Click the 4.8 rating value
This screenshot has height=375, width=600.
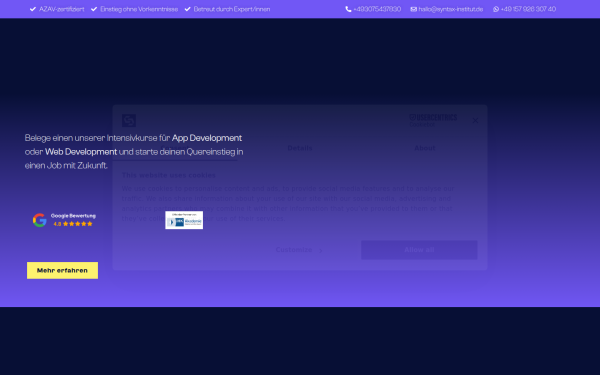pyautogui.click(x=57, y=224)
